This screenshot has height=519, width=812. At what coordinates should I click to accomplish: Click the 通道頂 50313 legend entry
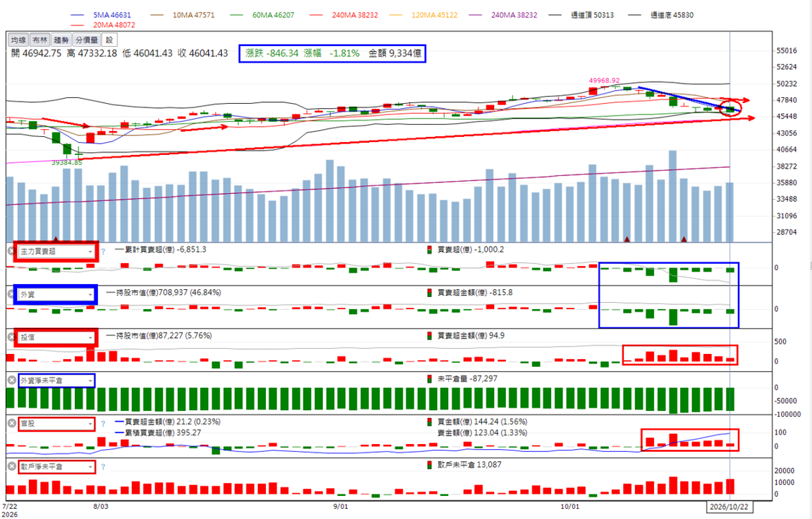pyautogui.click(x=592, y=15)
